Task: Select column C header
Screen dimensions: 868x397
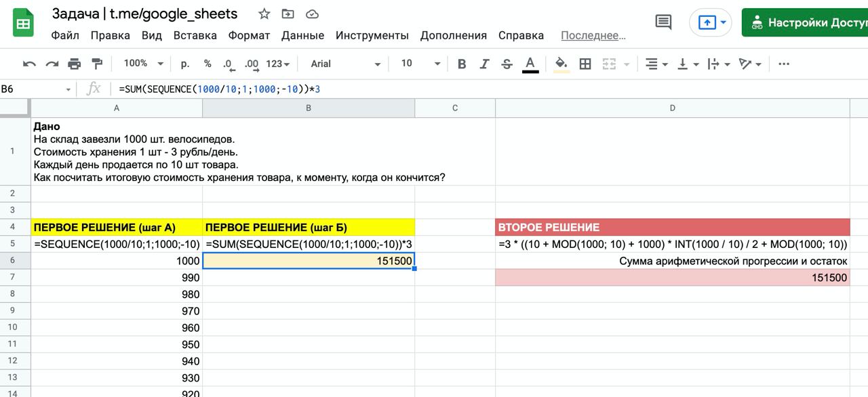Action: 455,108
